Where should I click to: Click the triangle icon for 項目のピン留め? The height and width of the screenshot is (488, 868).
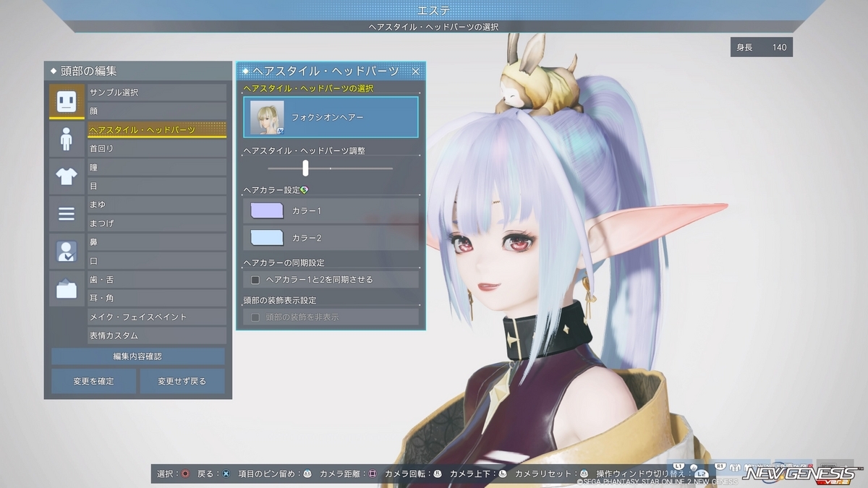point(307,474)
